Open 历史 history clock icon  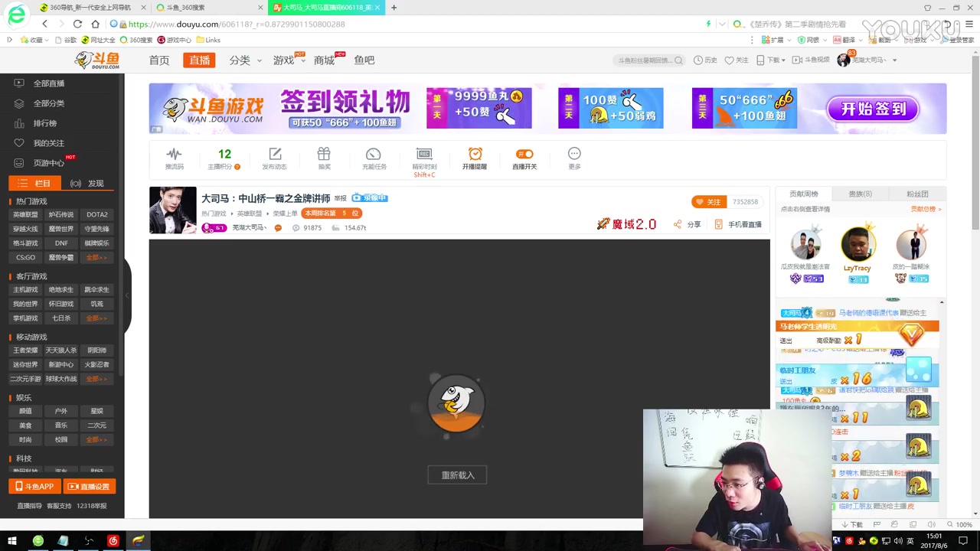(705, 60)
